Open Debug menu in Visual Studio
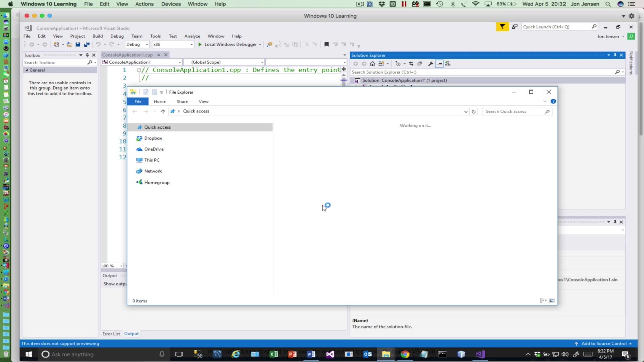The image size is (644, 362). (x=117, y=36)
